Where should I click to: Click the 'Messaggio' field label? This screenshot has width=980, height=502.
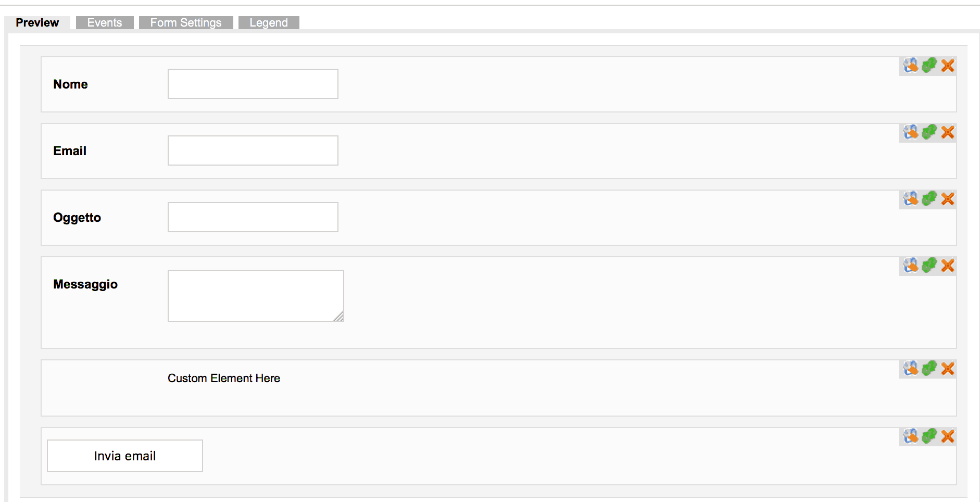[x=85, y=284]
